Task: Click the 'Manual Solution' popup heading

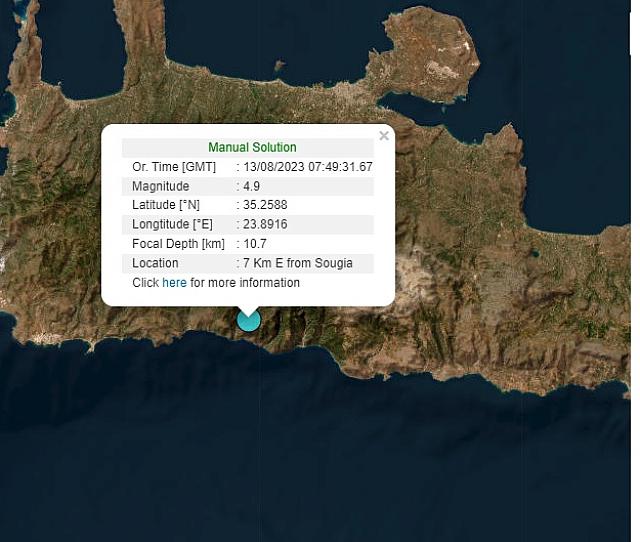Action: tap(252, 148)
